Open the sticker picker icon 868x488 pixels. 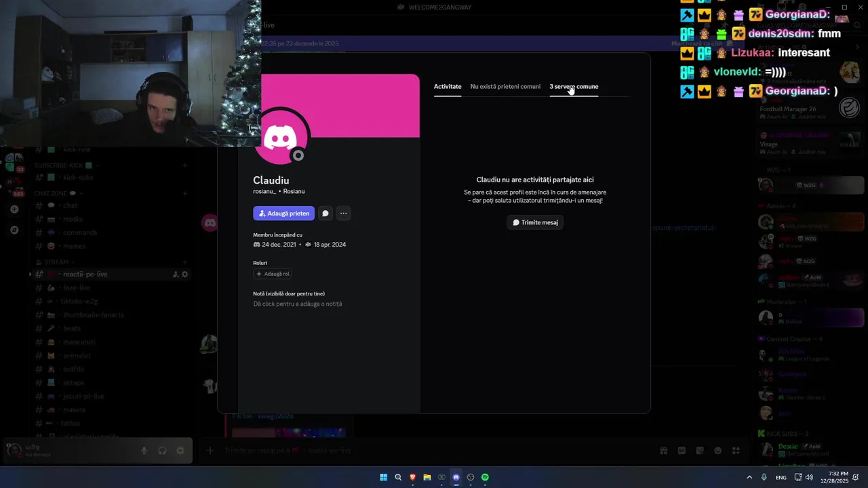click(x=700, y=451)
